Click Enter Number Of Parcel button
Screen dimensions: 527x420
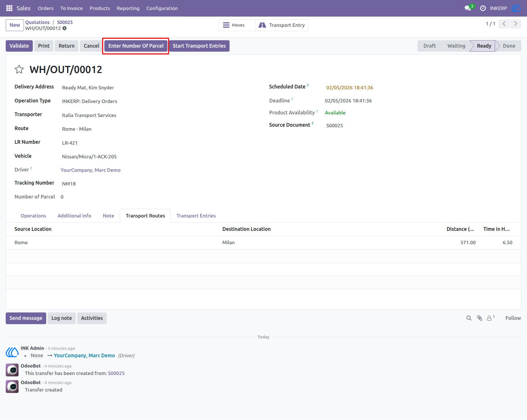136,46
